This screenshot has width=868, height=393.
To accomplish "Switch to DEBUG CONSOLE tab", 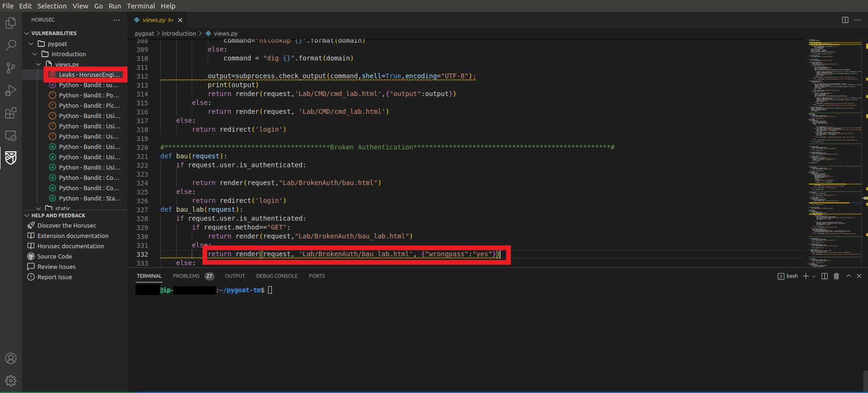I will 277,276.
